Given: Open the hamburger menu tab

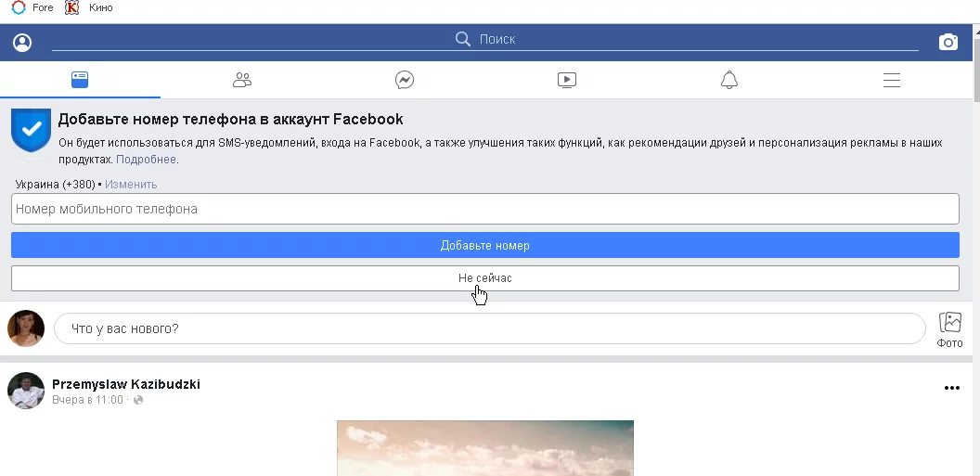Looking at the screenshot, I should coord(892,80).
